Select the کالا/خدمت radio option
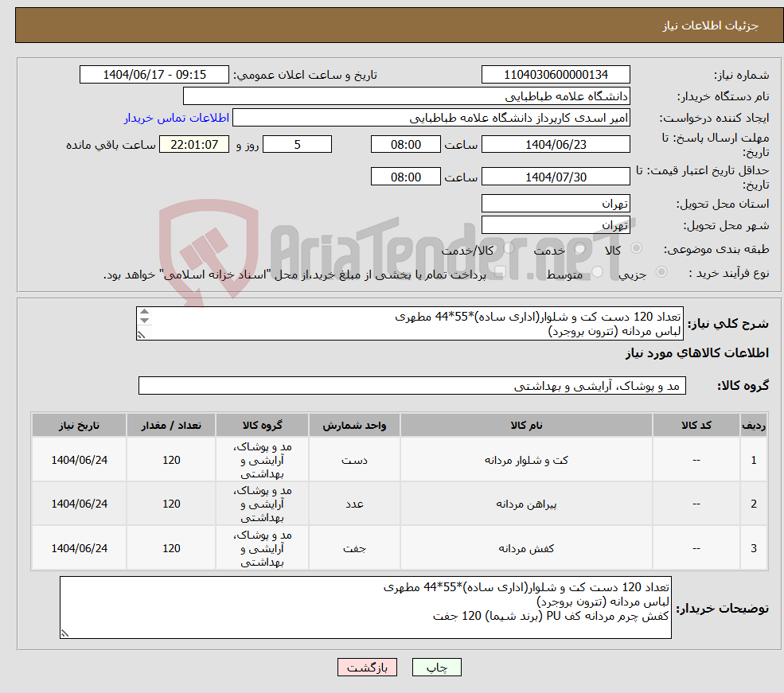The image size is (784, 693). (509, 247)
